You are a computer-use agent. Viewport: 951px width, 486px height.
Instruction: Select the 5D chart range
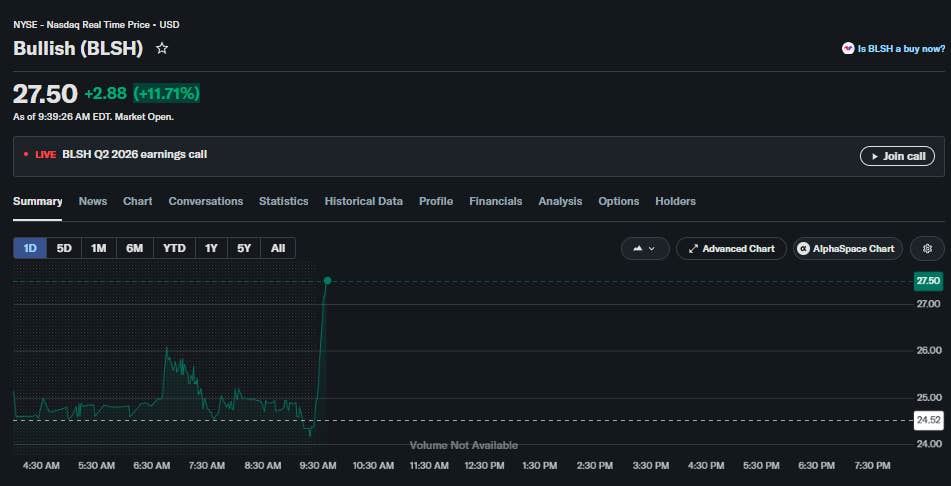(64, 248)
